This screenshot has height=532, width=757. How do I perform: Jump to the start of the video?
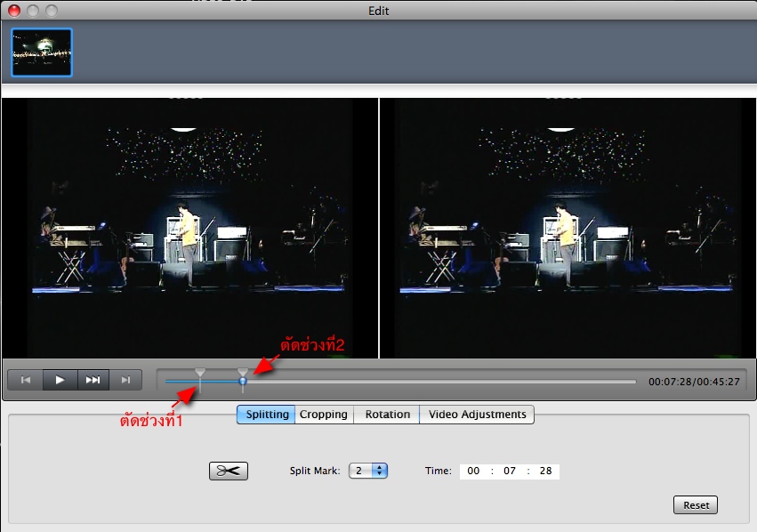26,380
